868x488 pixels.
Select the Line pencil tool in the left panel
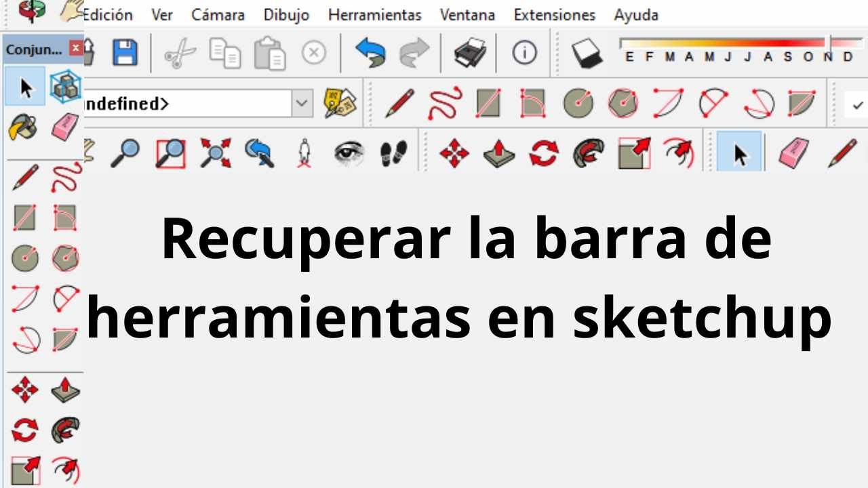point(25,178)
